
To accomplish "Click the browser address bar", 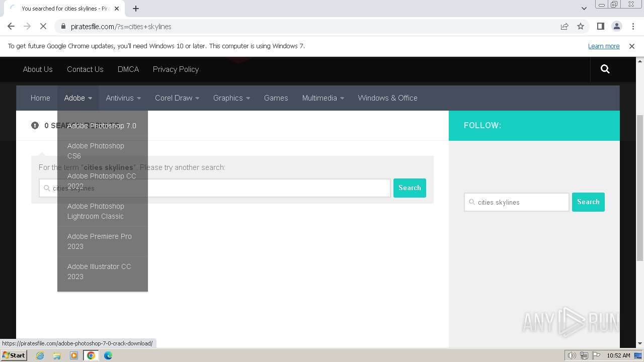I will (x=312, y=26).
